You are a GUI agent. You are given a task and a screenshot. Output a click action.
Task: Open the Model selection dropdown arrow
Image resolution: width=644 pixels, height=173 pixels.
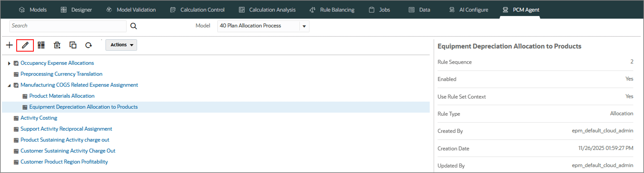[x=304, y=26]
